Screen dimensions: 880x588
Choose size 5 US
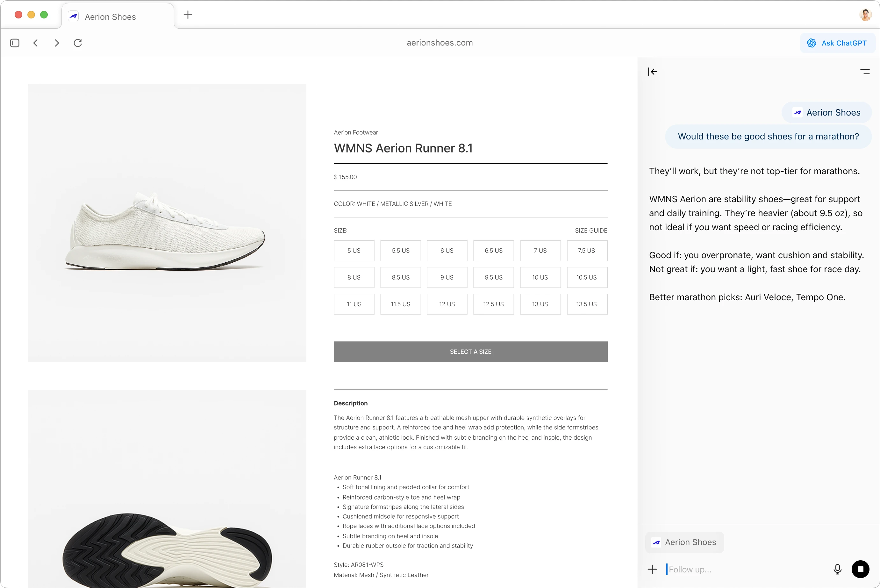[x=354, y=251]
